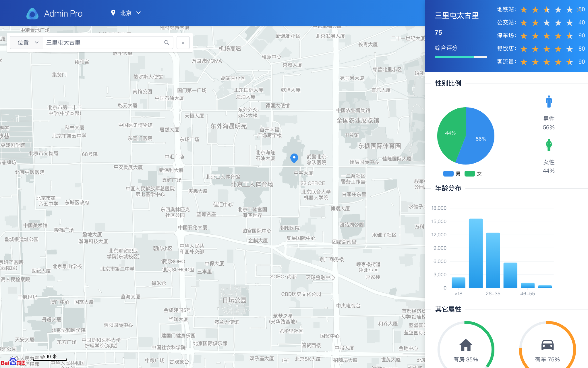Click the blue map marker pin
Viewport: 588px width, 368px height.
tap(294, 158)
